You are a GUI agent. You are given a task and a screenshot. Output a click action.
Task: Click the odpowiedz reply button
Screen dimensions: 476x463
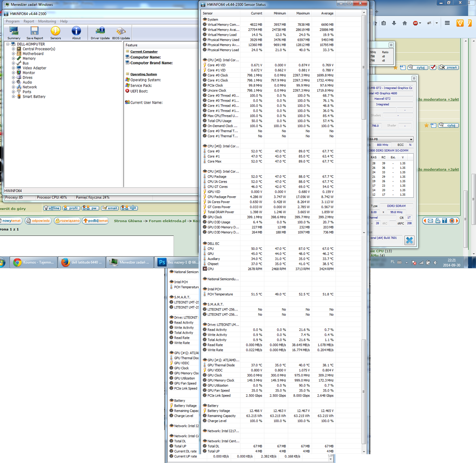(x=38, y=220)
